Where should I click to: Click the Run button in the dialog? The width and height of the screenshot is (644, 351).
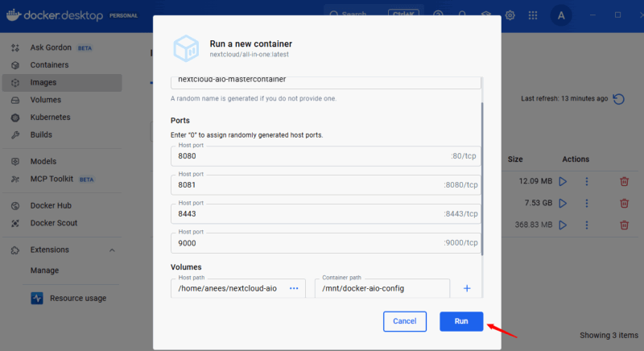pos(461,321)
